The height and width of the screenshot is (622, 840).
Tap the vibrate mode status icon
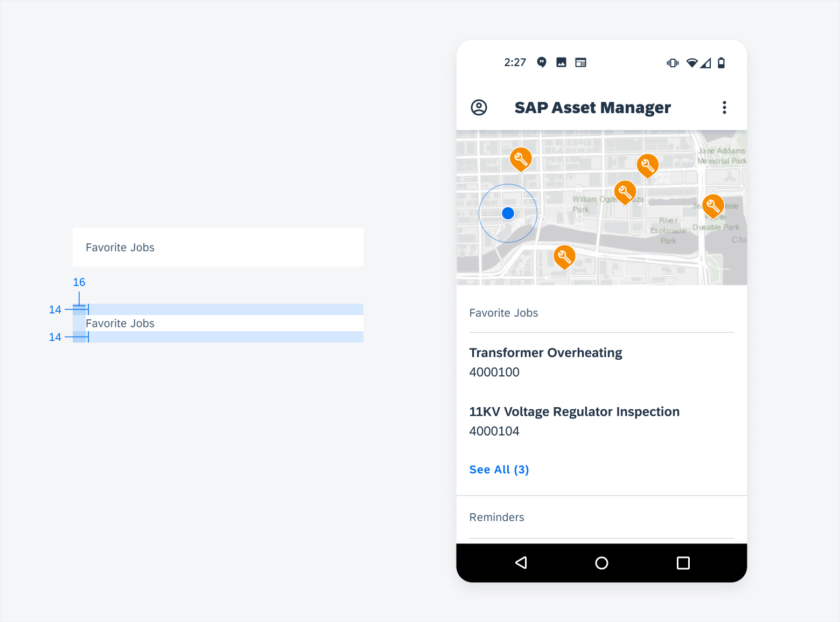(x=673, y=63)
